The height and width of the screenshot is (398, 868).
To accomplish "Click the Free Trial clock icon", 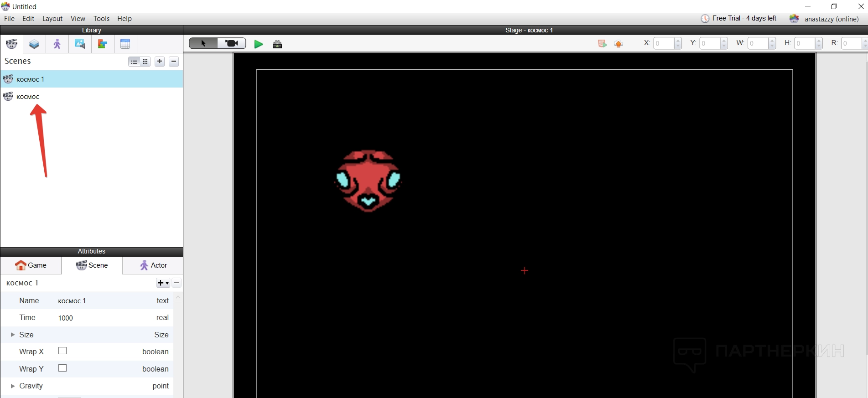I will (705, 19).
